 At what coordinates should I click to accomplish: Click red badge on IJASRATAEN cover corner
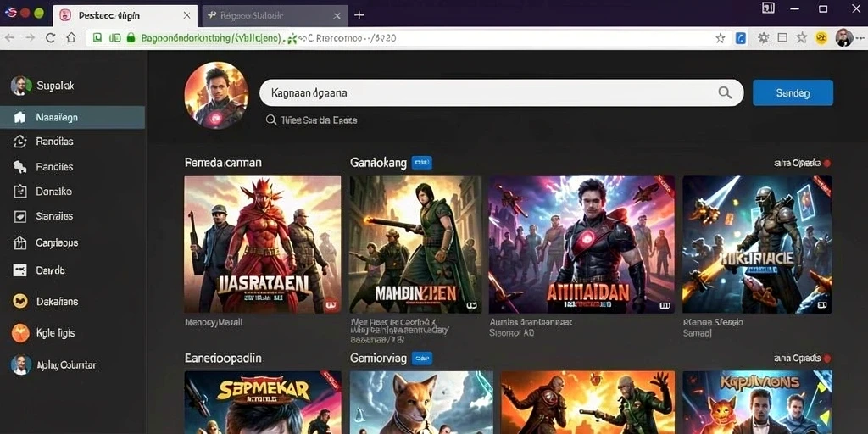click(x=331, y=305)
